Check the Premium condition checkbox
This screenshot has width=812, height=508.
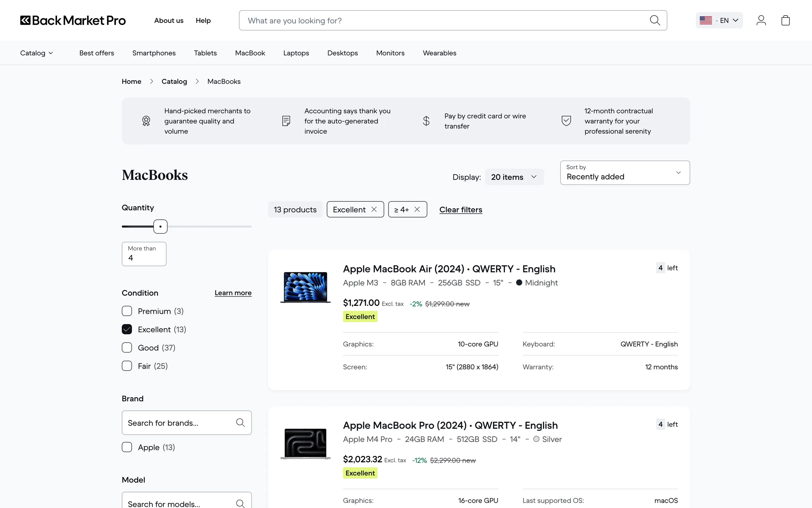coord(127,311)
